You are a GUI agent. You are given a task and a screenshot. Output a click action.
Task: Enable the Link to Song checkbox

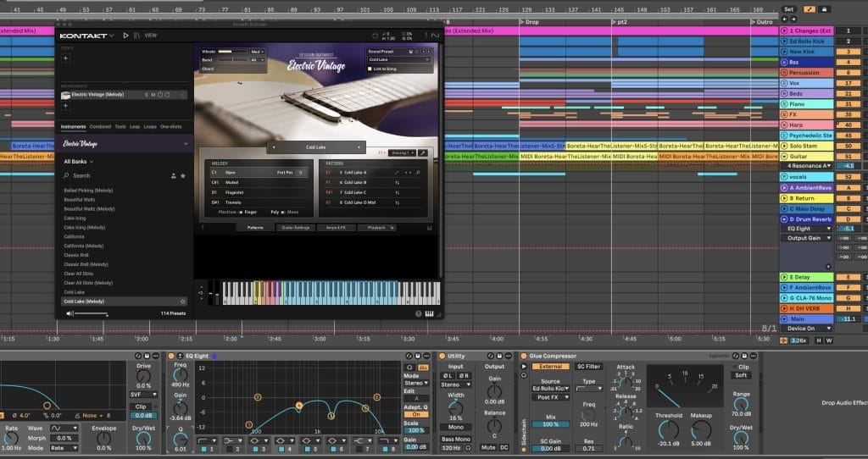click(370, 69)
